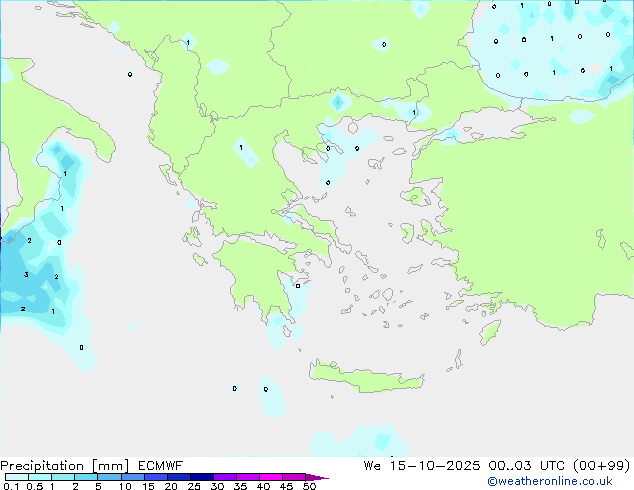Click the 0.1–0.5 mm legend swatch
Image resolution: width=634 pixels, height=490 pixels.
coord(17,477)
